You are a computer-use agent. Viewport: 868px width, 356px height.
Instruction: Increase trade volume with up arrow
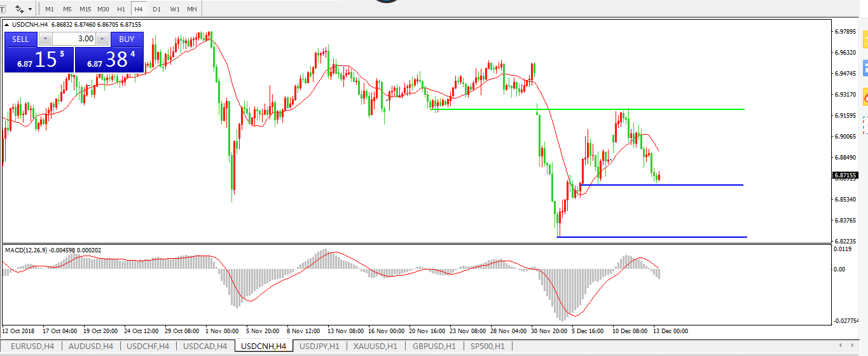pyautogui.click(x=103, y=39)
